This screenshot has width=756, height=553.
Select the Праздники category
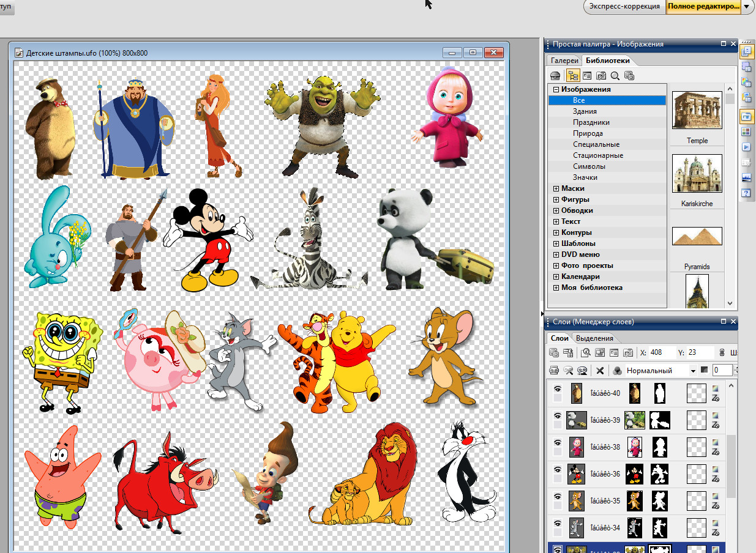click(x=607, y=122)
